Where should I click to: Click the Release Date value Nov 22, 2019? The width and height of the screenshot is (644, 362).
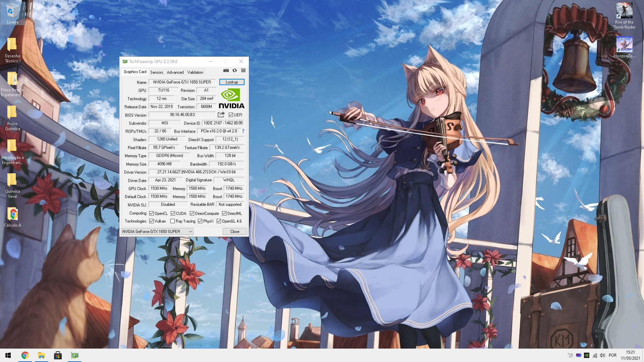161,107
